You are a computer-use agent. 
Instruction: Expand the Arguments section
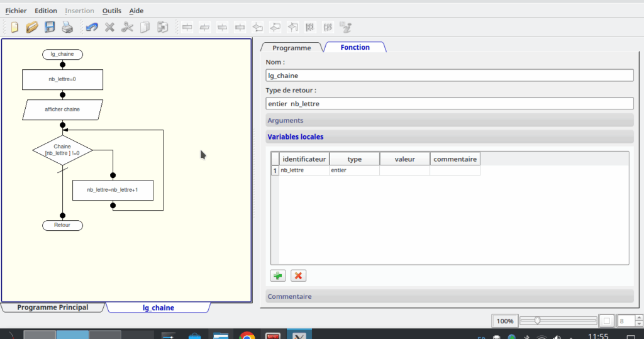coord(449,120)
